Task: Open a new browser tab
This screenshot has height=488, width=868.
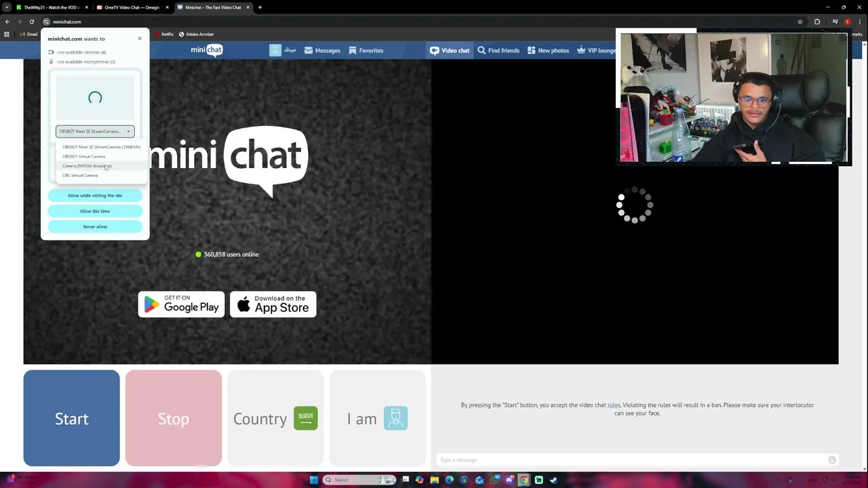Action: (x=260, y=7)
